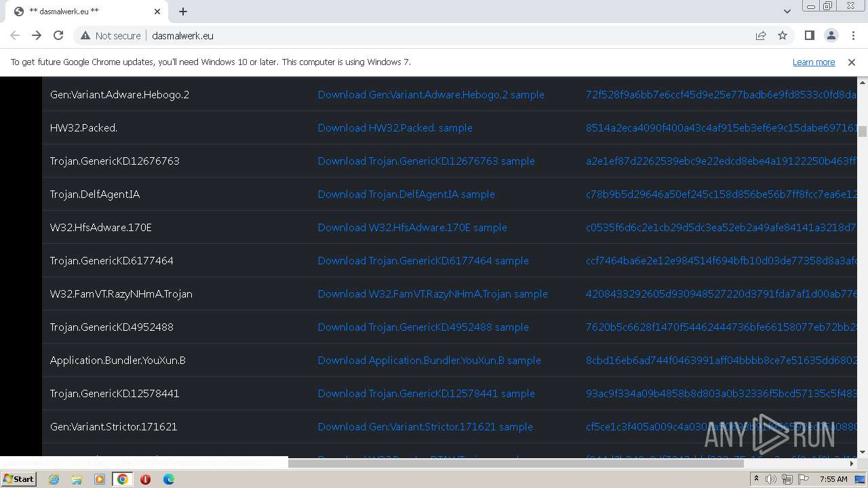This screenshot has height=488, width=868.
Task: Open hash link starting with c0535f6d6c2e1cb2
Action: pyautogui.click(x=722, y=228)
